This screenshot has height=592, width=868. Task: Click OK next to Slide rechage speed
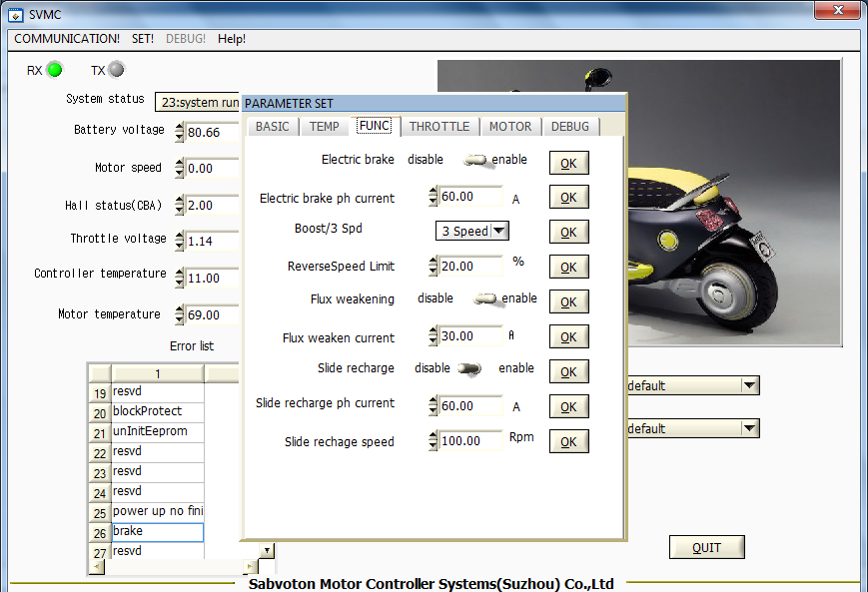(x=568, y=441)
